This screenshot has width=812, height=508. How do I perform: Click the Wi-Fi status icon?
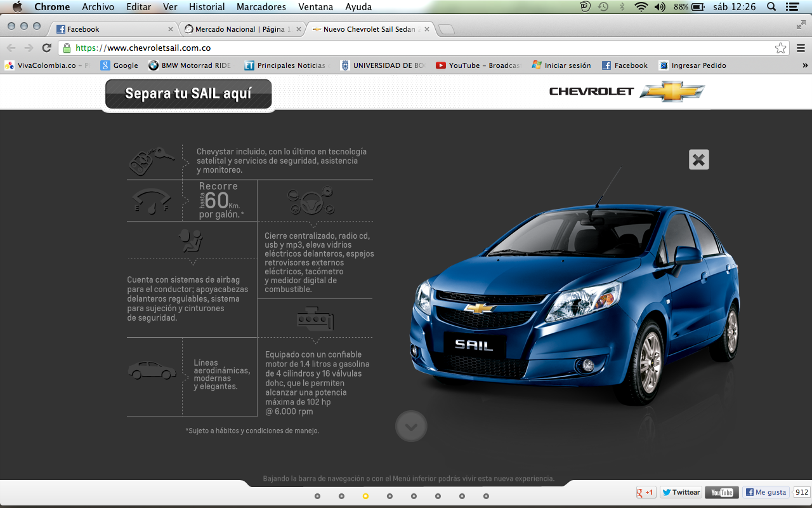point(641,7)
